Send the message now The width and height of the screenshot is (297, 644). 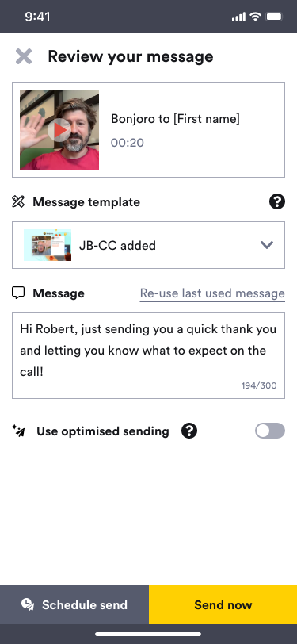click(x=223, y=604)
